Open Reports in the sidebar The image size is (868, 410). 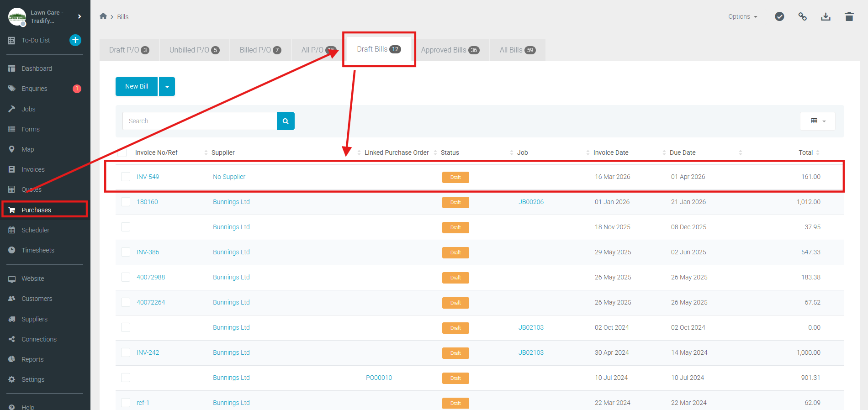pos(32,359)
